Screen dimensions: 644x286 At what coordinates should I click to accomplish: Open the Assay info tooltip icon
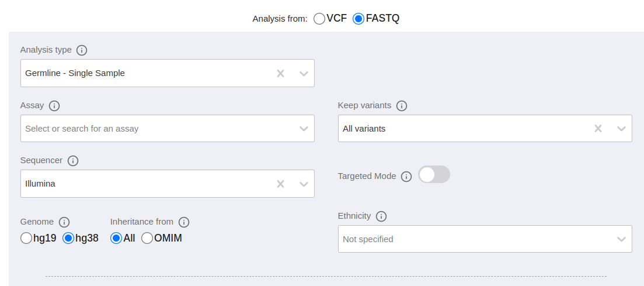(54, 106)
